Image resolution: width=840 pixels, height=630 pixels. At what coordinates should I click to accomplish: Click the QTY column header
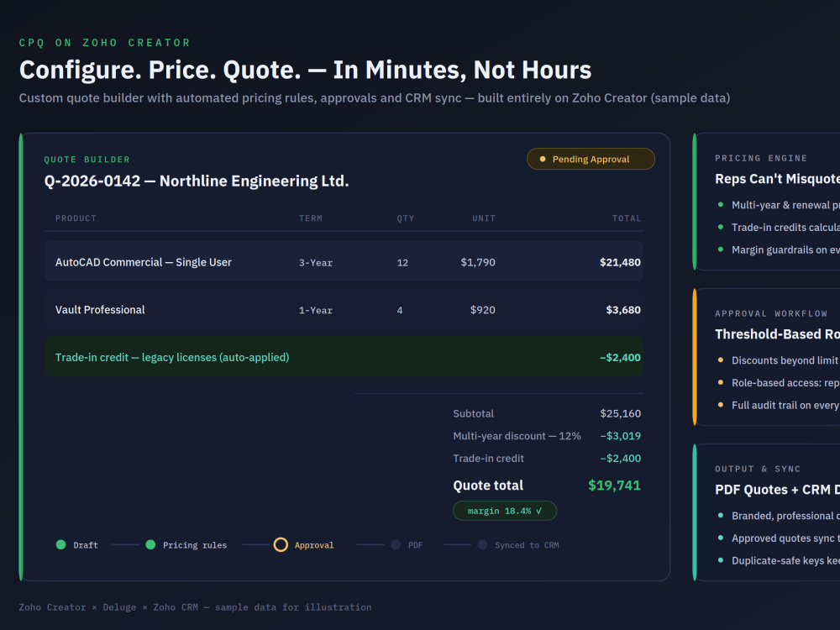[x=406, y=218]
